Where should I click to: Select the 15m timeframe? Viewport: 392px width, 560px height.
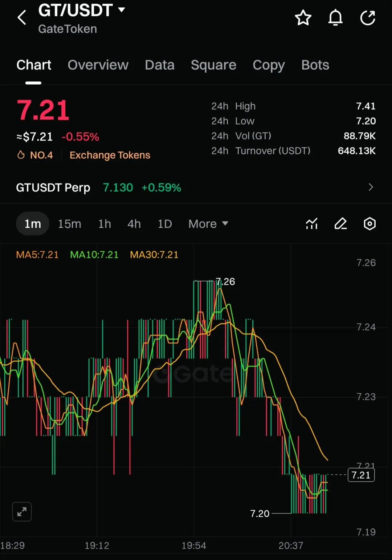69,224
